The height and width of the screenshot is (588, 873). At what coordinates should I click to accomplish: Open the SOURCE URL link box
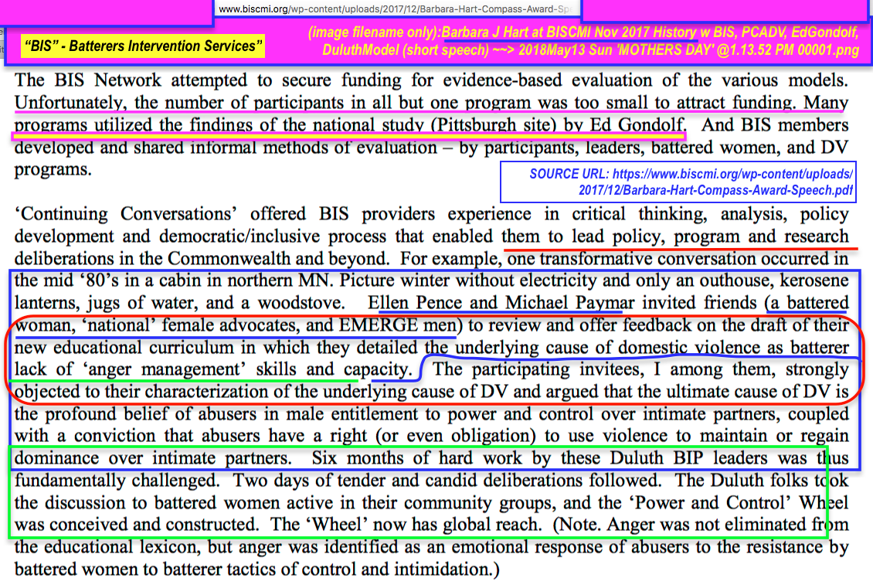point(678,182)
